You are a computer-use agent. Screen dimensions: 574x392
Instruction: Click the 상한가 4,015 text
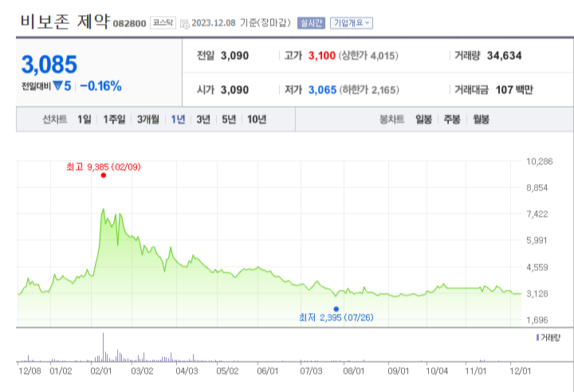pyautogui.click(x=368, y=56)
